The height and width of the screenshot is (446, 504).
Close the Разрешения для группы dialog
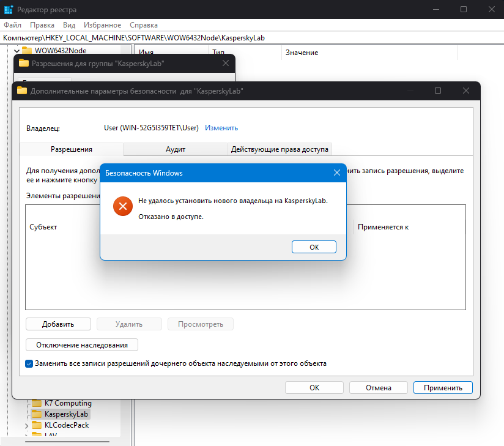(x=226, y=63)
